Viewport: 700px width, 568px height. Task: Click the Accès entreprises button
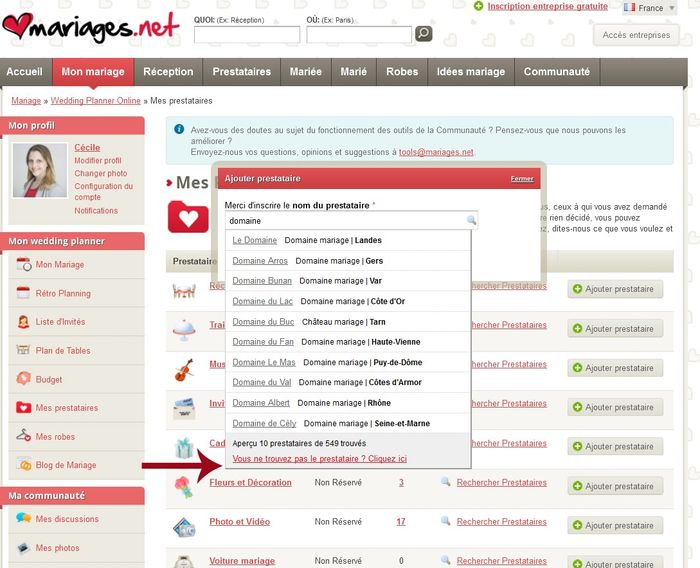(636, 35)
